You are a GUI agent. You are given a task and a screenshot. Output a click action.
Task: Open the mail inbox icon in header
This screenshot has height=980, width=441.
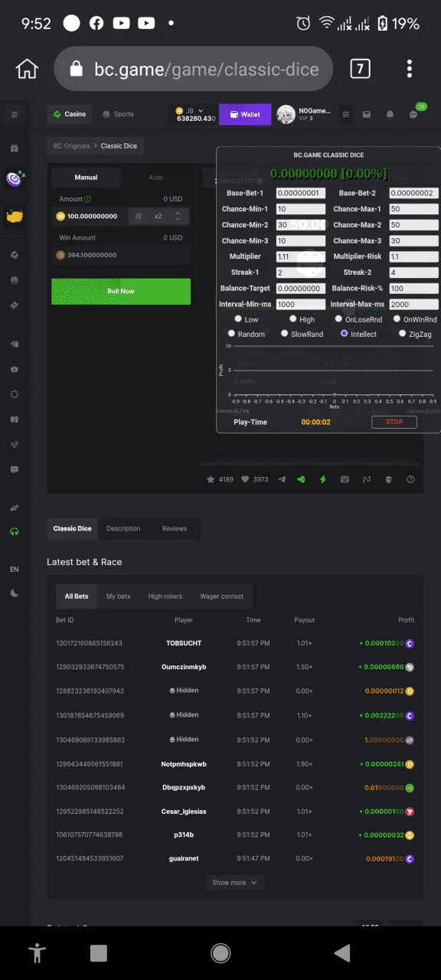tap(367, 115)
